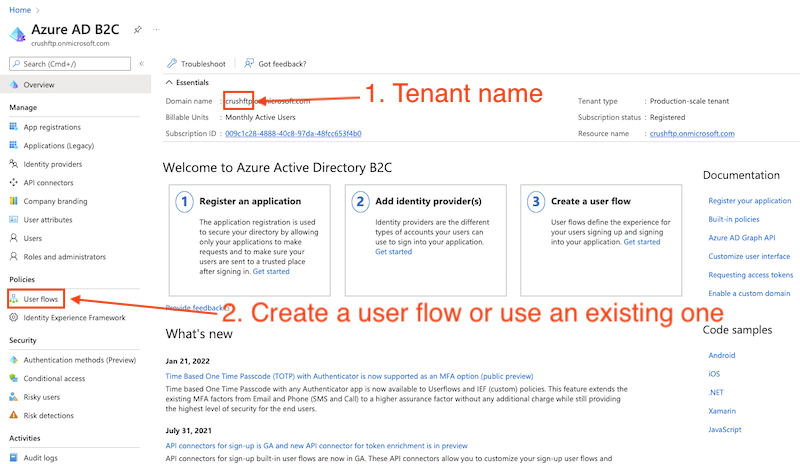800x464 pixels.
Task: Open Register your application documentation link
Action: click(x=749, y=201)
